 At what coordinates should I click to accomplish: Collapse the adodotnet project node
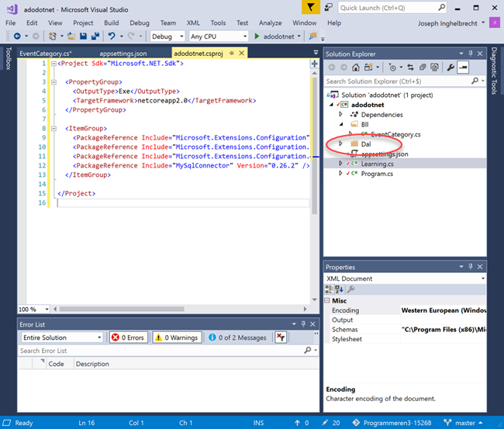click(x=331, y=105)
